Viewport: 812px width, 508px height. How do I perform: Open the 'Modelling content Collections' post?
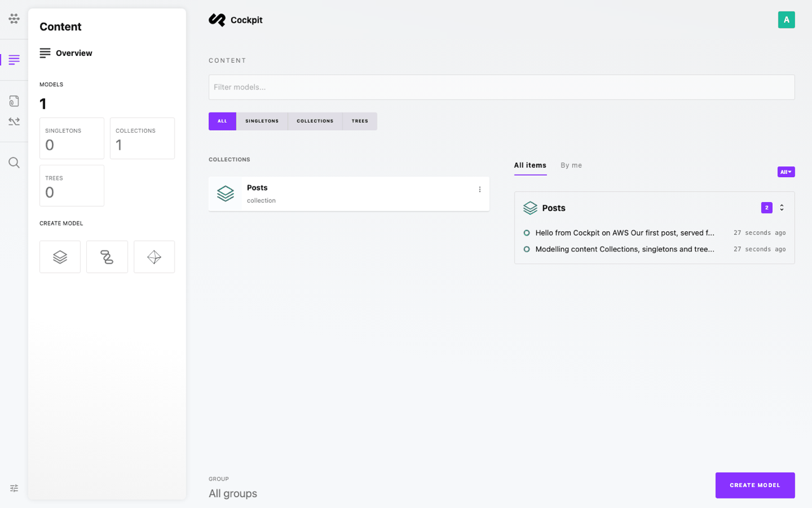pos(625,250)
